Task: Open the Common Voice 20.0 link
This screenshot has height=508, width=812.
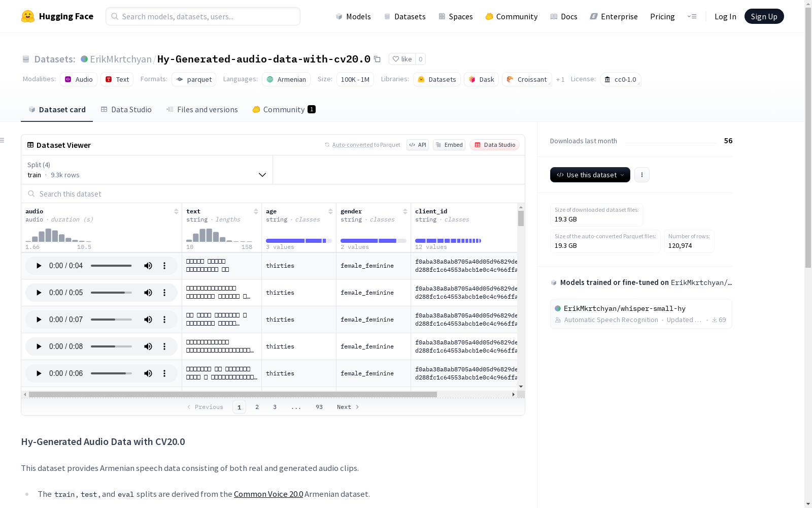Action: (x=268, y=494)
